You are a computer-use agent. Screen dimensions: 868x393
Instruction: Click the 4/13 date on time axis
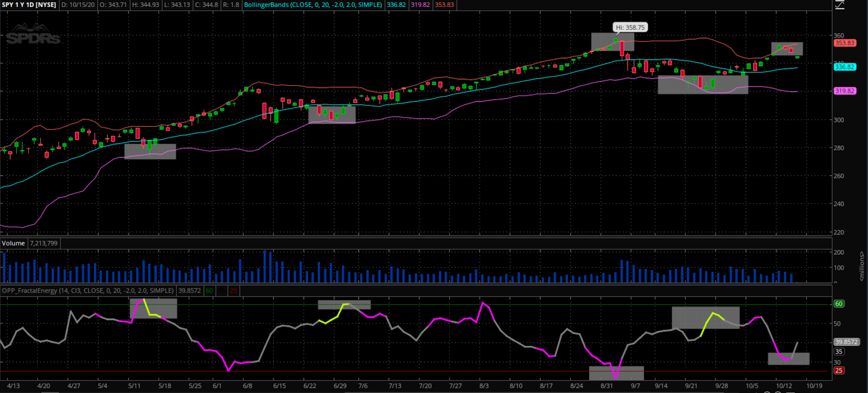(x=13, y=386)
